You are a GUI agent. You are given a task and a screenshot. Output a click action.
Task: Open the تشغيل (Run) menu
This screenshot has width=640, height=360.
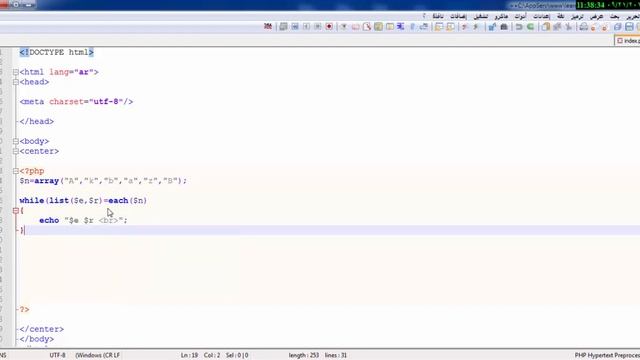pos(480,16)
